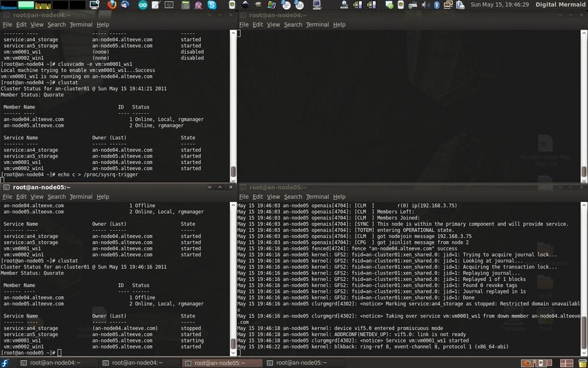Image resolution: width=588 pixels, height=368 pixels.
Task: Open the CPU system monitor graph applet
Action: 8,5
